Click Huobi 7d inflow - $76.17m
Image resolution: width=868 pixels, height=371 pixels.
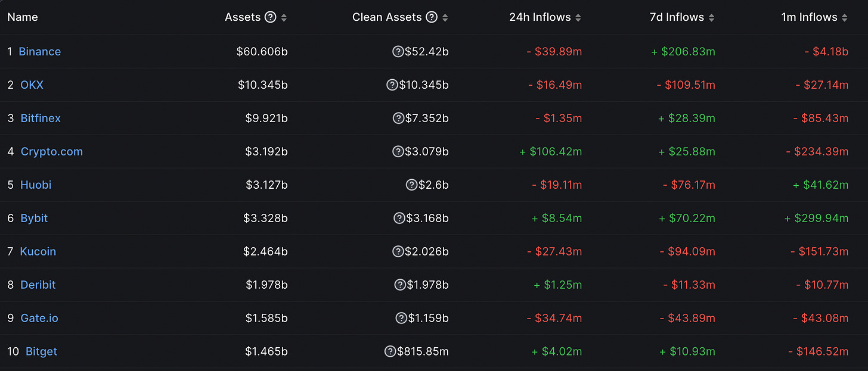[689, 185]
